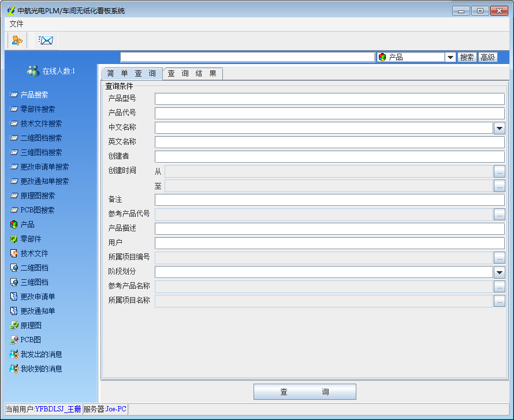Click the 产品代号 input field

click(x=330, y=113)
